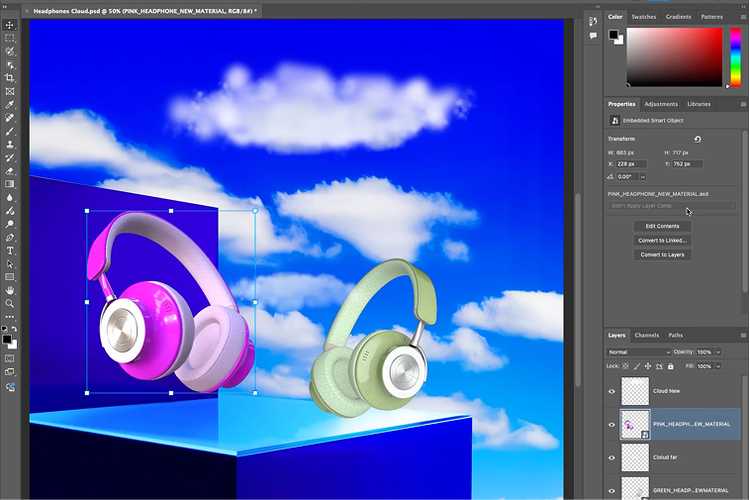This screenshot has width=750, height=500.
Task: Select the Hand tool
Action: (x=10, y=290)
